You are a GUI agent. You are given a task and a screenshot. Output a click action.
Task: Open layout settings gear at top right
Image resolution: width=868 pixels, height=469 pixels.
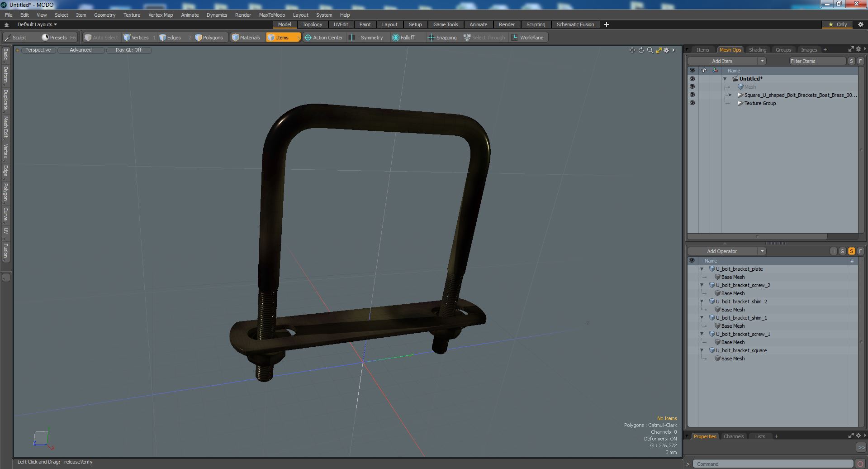[x=860, y=24]
